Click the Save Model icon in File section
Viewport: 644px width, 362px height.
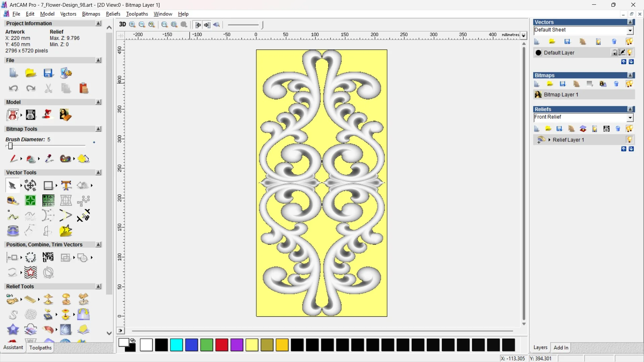48,73
